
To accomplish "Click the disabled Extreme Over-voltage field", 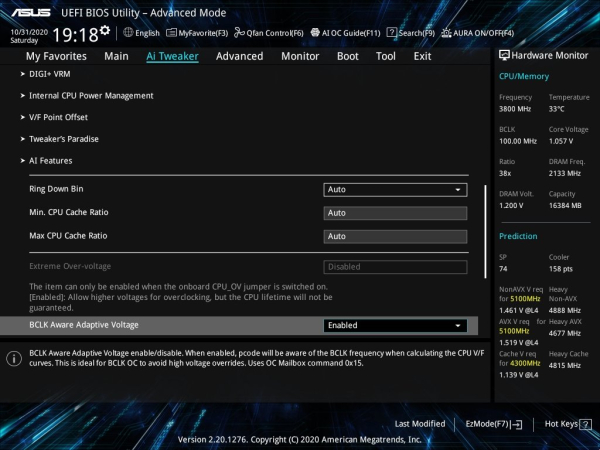I will pyautogui.click(x=395, y=267).
